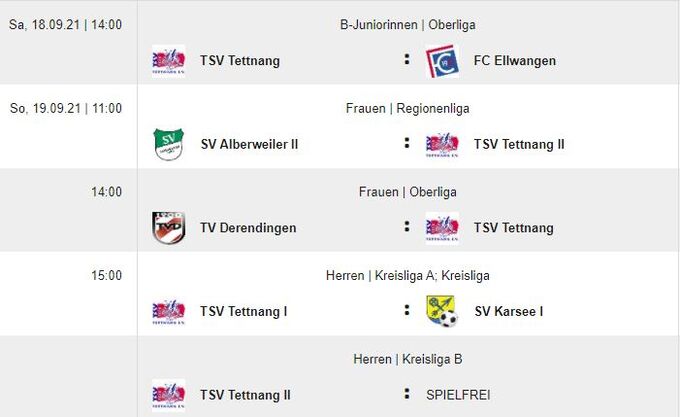Click TSV Tettnang logo in Frauen Oberliga match
Screen dimensions: 680x417
[x=441, y=228]
